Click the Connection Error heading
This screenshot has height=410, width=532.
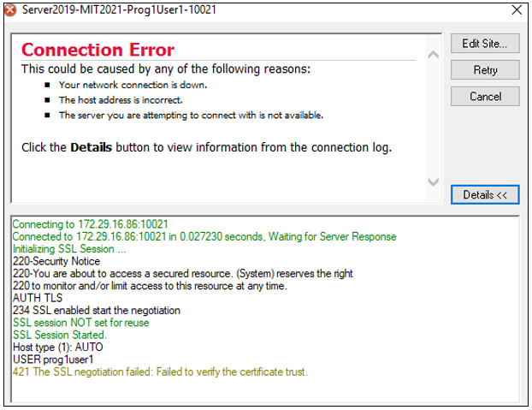point(98,50)
